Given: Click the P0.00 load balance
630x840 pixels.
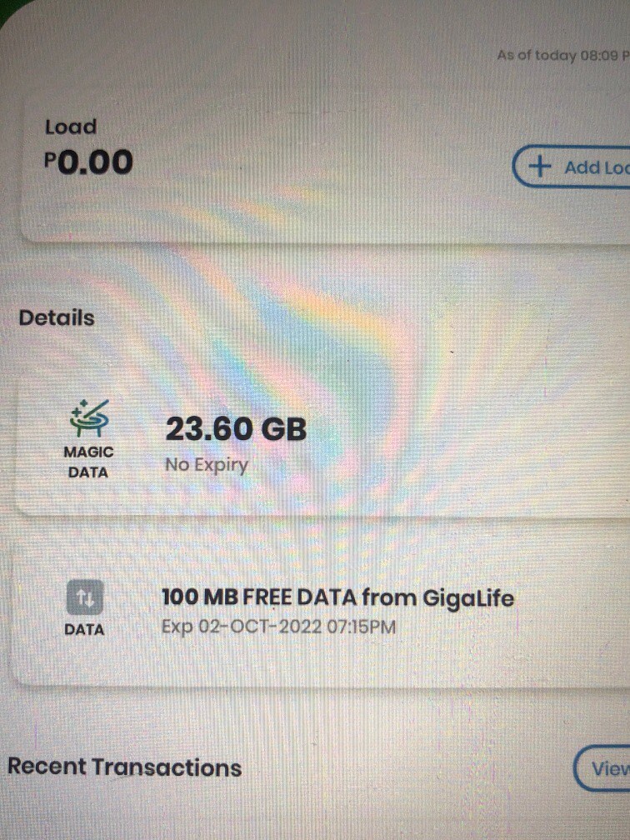Looking at the screenshot, I should point(88,162).
